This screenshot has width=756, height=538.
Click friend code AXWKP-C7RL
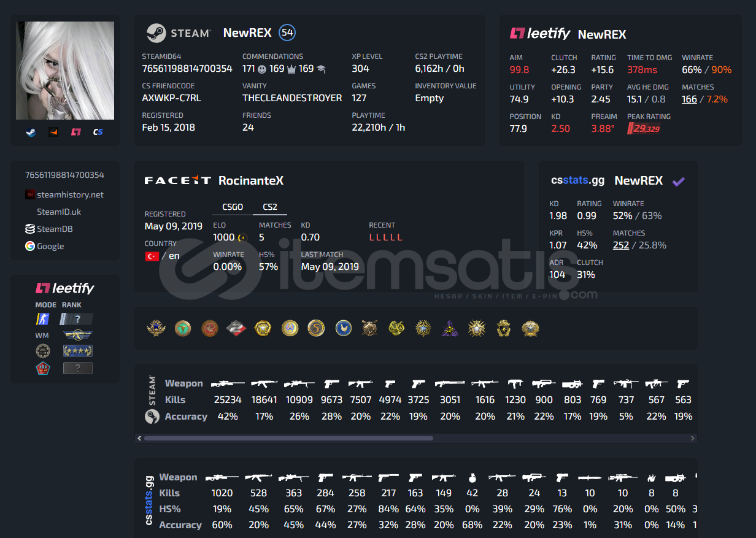click(x=172, y=98)
